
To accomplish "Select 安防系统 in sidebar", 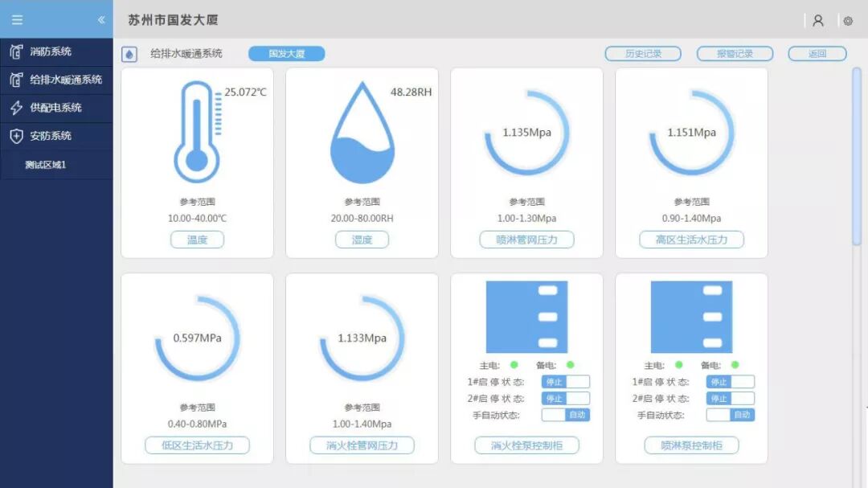I will pos(56,136).
